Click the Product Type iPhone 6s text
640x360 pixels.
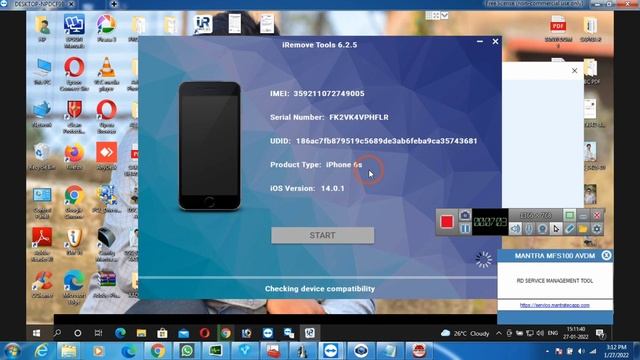[316, 164]
